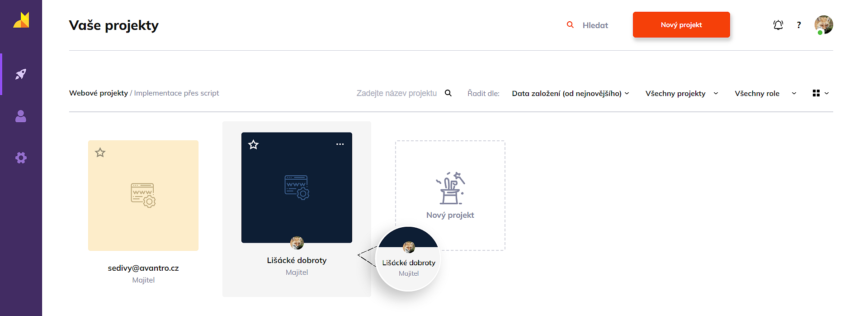Toggle favorite star on sedivy@avantro.cz project

pos(100,153)
